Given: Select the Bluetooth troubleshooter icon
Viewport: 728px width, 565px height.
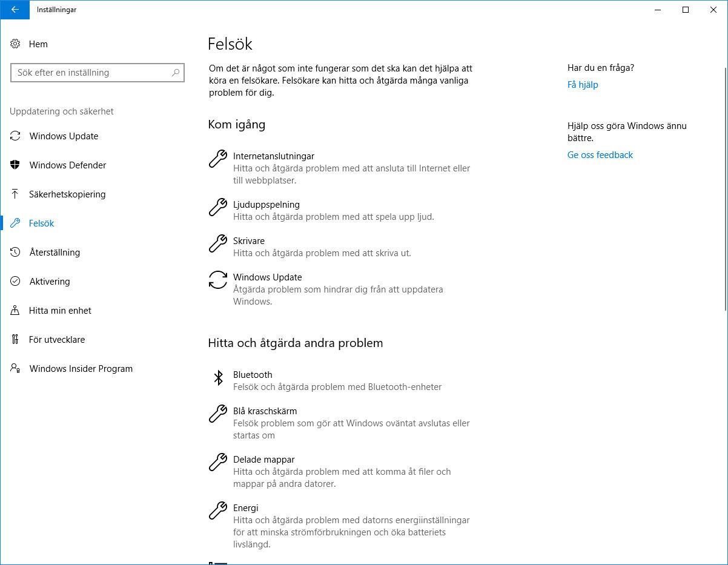Looking at the screenshot, I should [x=218, y=378].
